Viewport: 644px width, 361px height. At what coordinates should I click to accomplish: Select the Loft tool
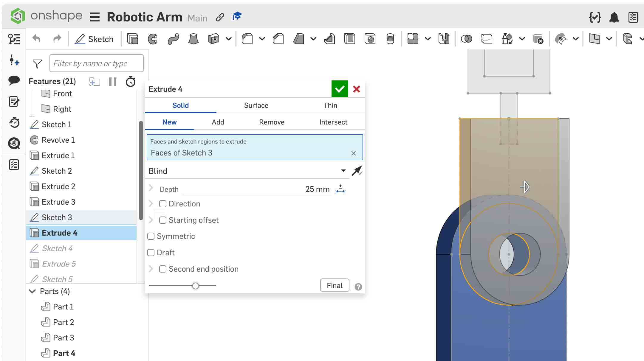[x=193, y=39]
